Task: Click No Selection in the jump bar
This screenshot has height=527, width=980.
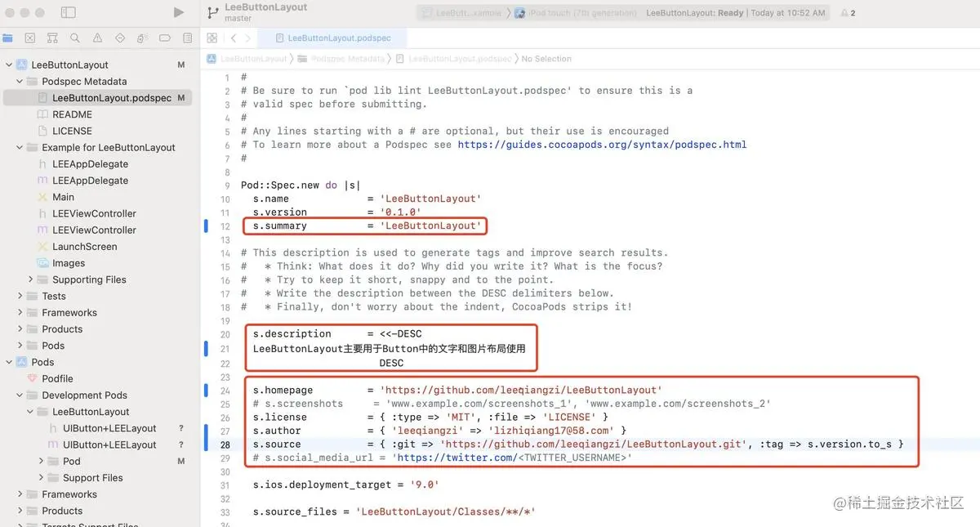Action: (x=546, y=59)
